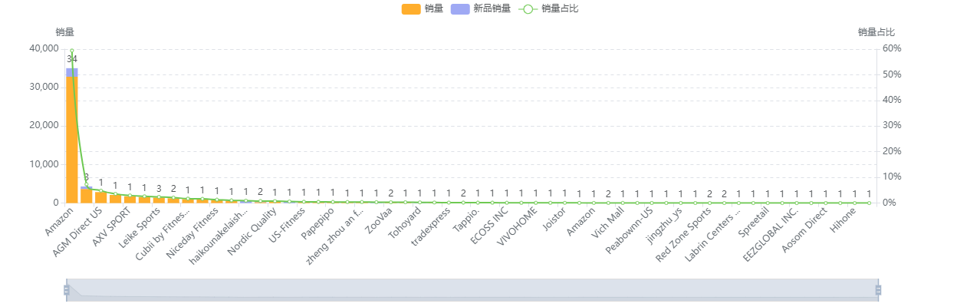The width and height of the screenshot is (980, 307).
Task: Click the Vich Mall axis label
Action: [610, 222]
